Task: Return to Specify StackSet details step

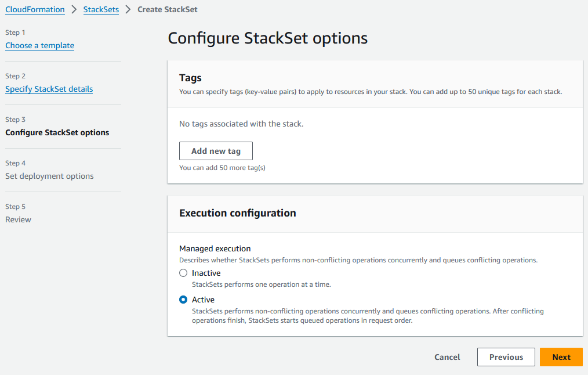Action: tap(49, 89)
